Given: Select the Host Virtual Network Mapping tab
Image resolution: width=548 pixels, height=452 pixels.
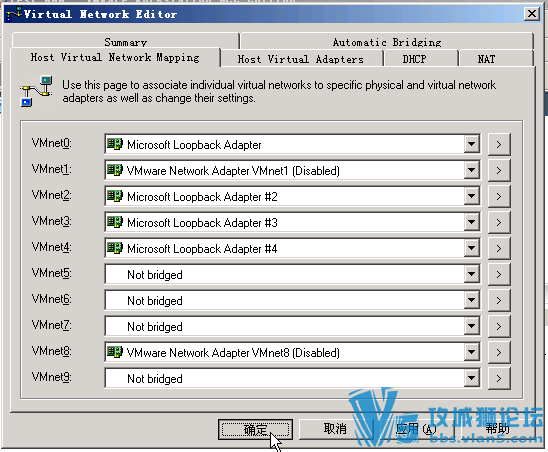Looking at the screenshot, I should point(115,57).
